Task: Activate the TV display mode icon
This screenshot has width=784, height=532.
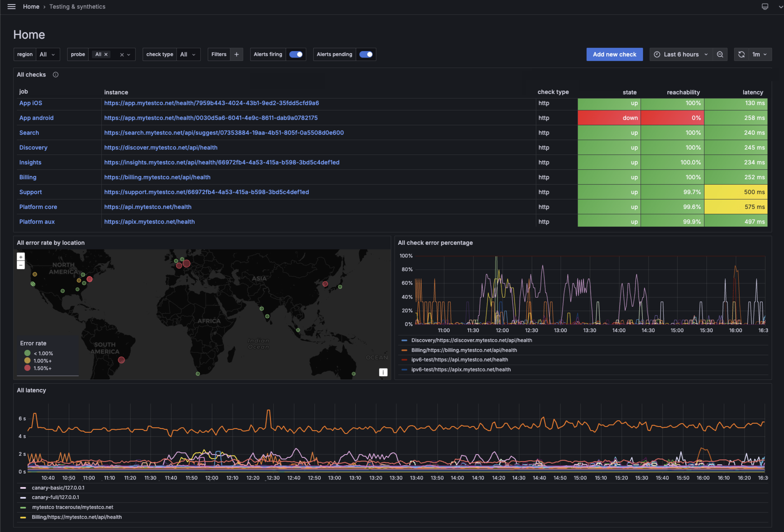Action: [765, 6]
